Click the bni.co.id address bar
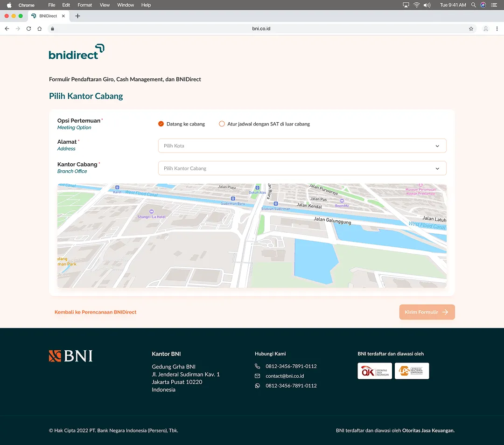 (261, 28)
